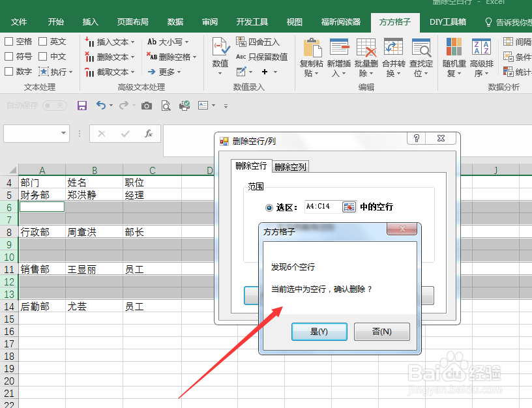Switch to the 删除空列 tab

tap(290, 166)
